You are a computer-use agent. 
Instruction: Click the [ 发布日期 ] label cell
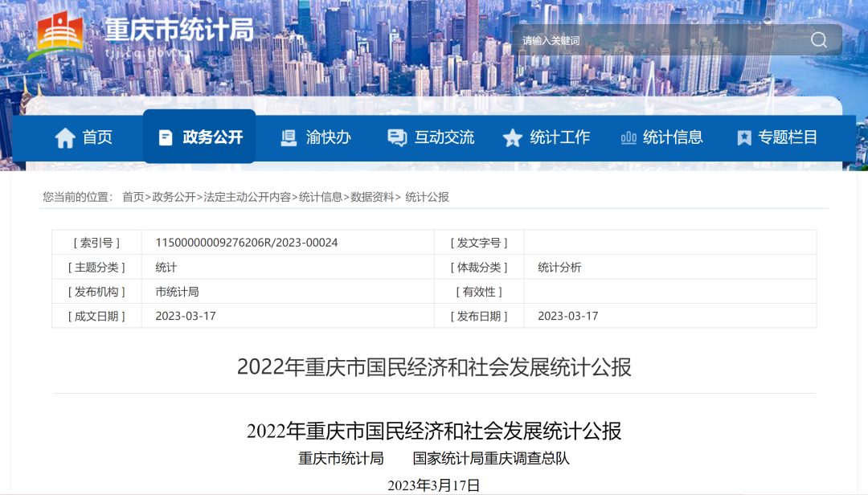(479, 316)
